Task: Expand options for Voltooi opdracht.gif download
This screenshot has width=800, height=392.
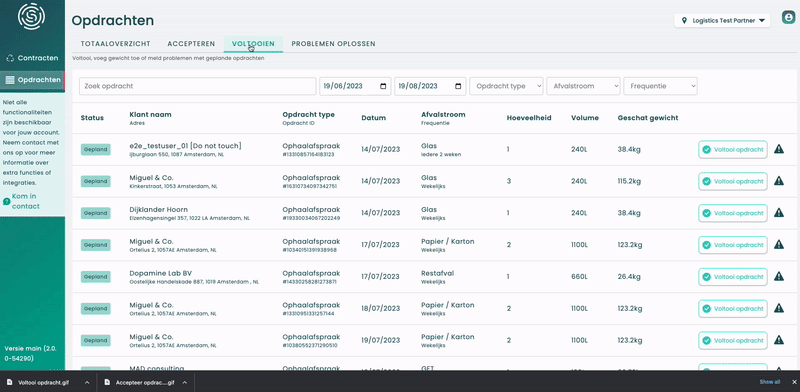Action: [87, 382]
